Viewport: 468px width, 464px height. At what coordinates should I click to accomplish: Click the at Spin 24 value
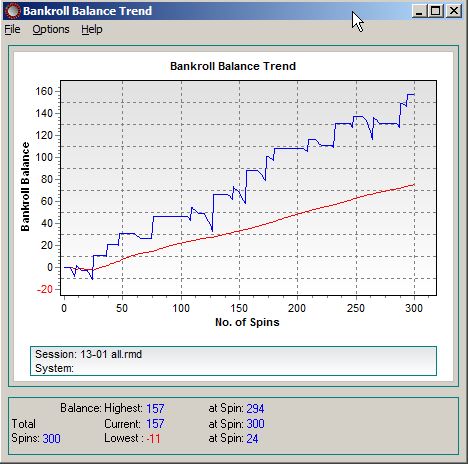click(252, 438)
